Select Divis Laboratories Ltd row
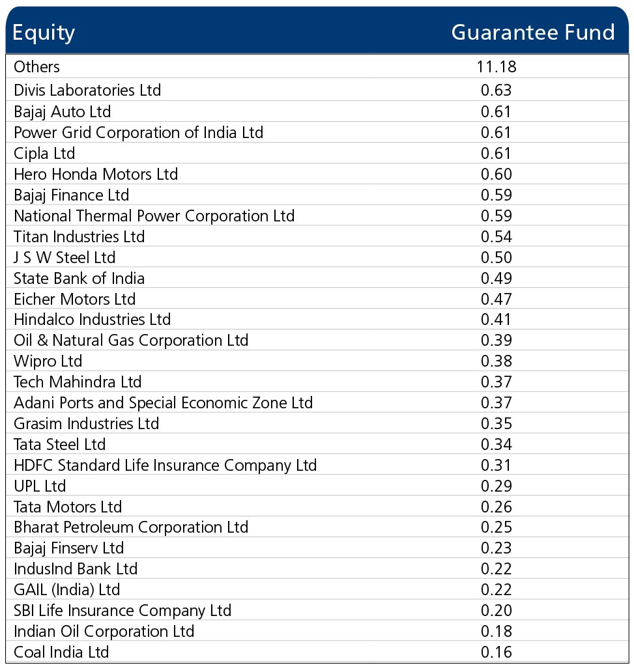This screenshot has width=634, height=672. [x=87, y=90]
